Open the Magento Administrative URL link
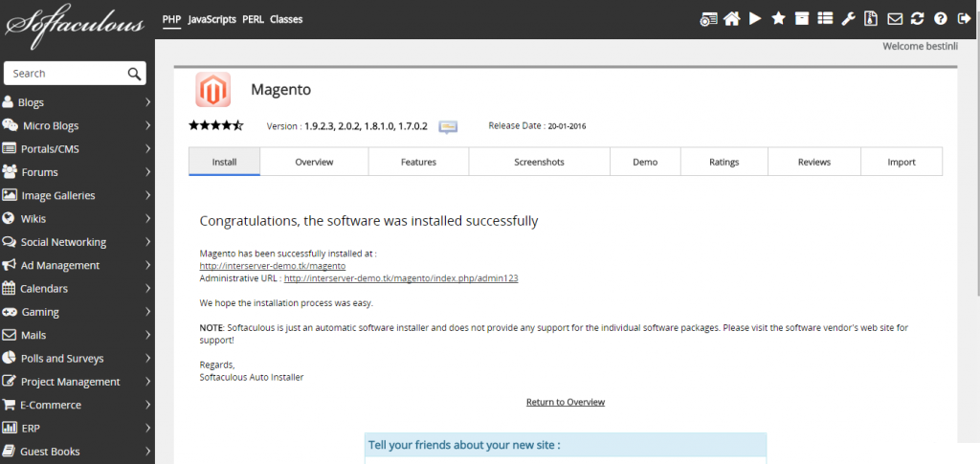Viewport: 980px width, 464px height. 401,278
